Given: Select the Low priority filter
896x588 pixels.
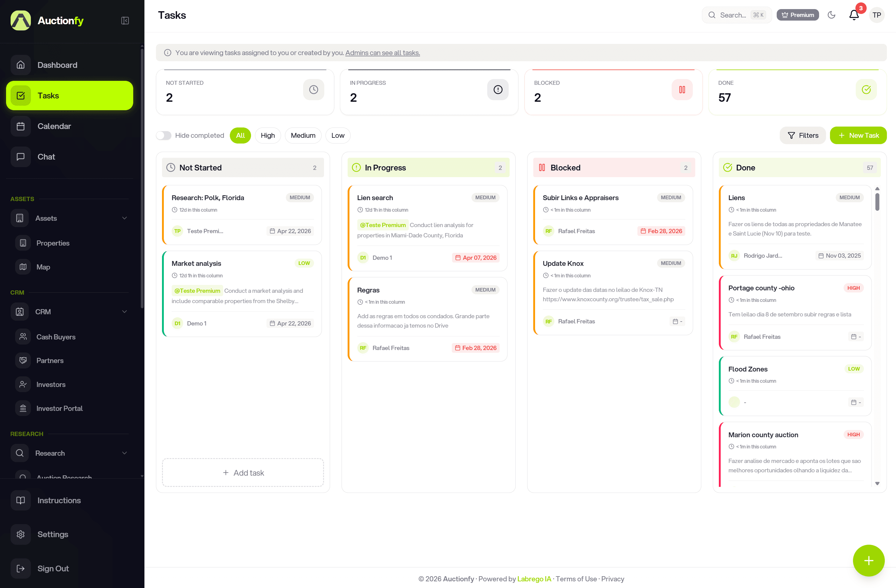Looking at the screenshot, I should [338, 136].
